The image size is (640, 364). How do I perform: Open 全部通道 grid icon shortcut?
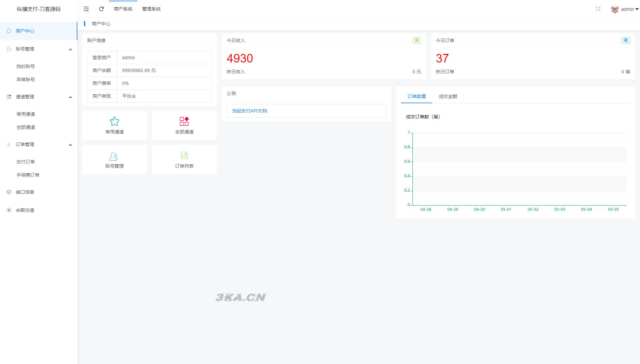[184, 121]
